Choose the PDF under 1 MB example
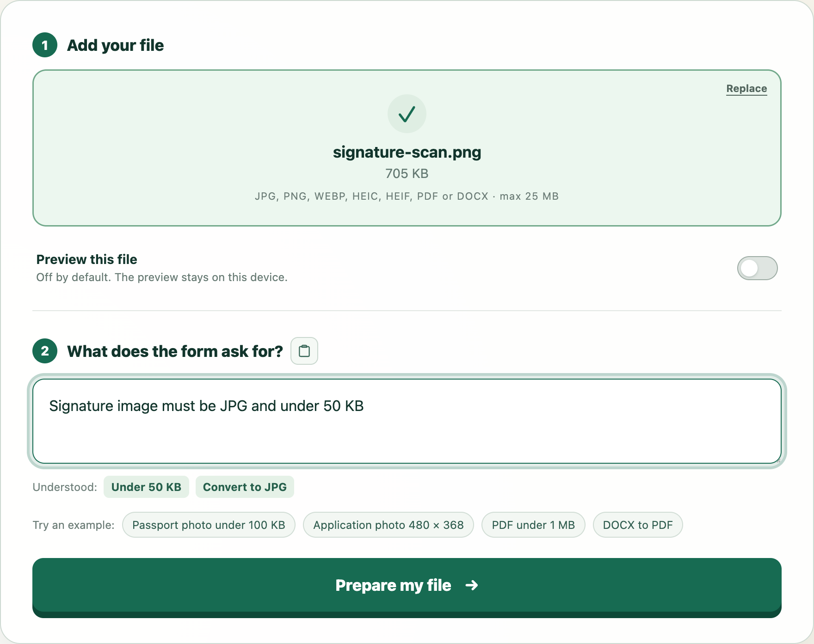This screenshot has height=644, width=814. 533,525
